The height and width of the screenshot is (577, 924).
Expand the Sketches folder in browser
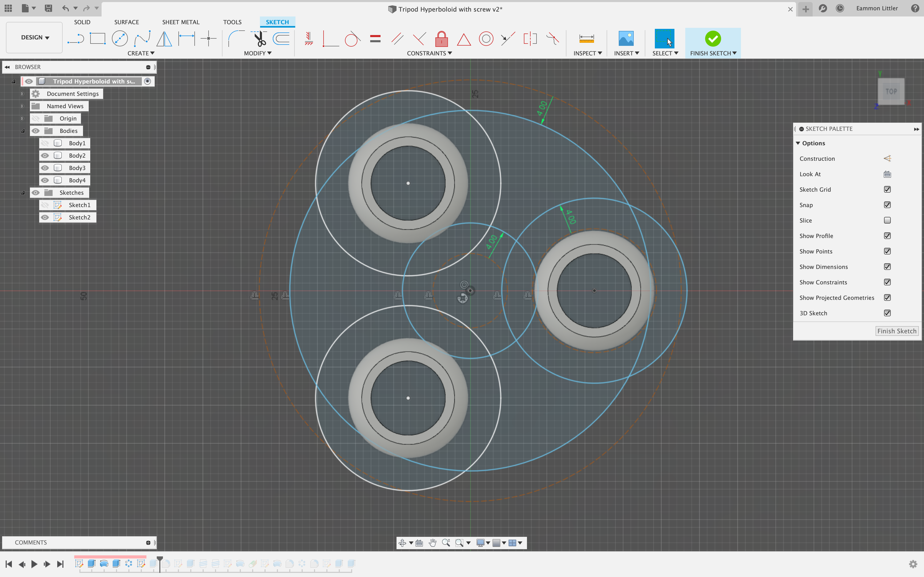pyautogui.click(x=23, y=192)
